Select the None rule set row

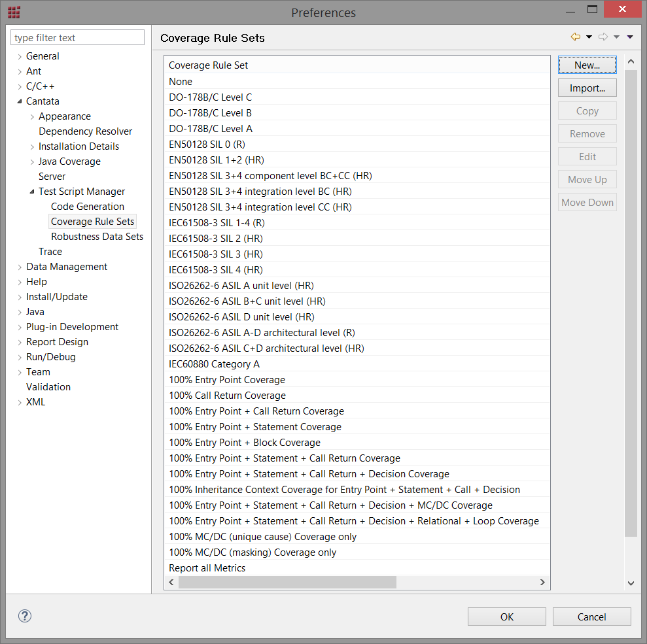click(x=357, y=82)
